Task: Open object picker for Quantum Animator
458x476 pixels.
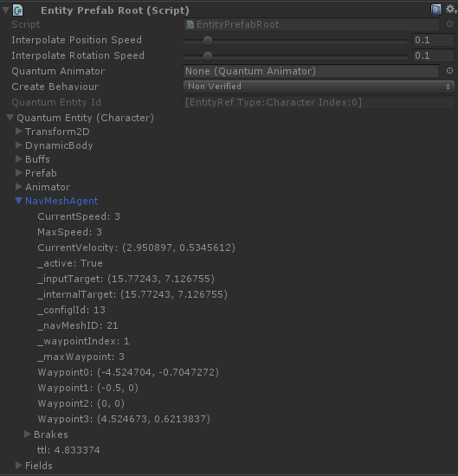Action: (449, 71)
